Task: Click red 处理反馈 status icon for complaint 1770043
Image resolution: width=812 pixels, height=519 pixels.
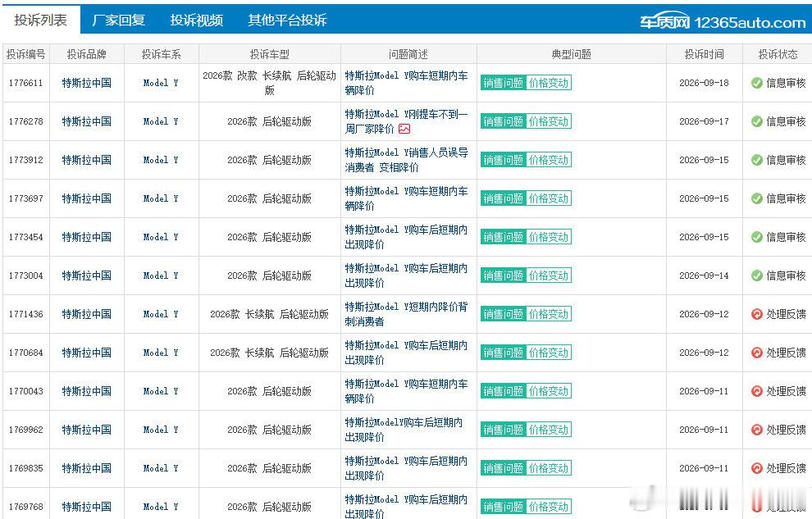Action: pos(756,391)
